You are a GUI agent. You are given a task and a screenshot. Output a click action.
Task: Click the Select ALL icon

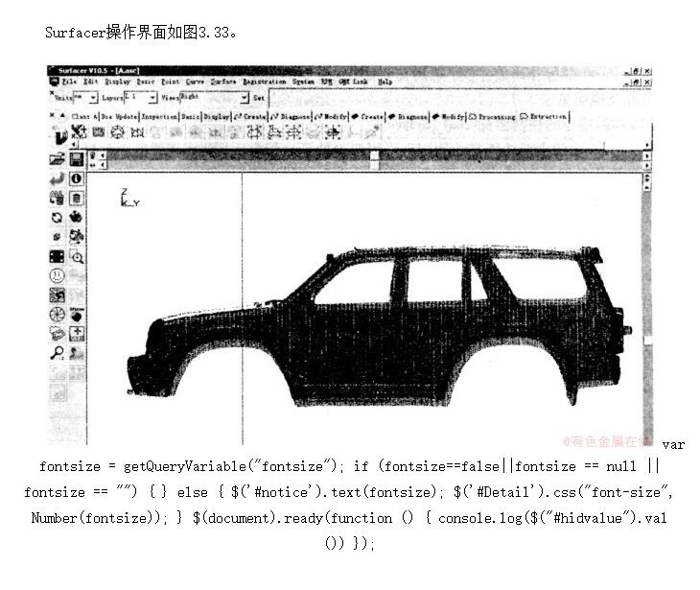point(57,198)
